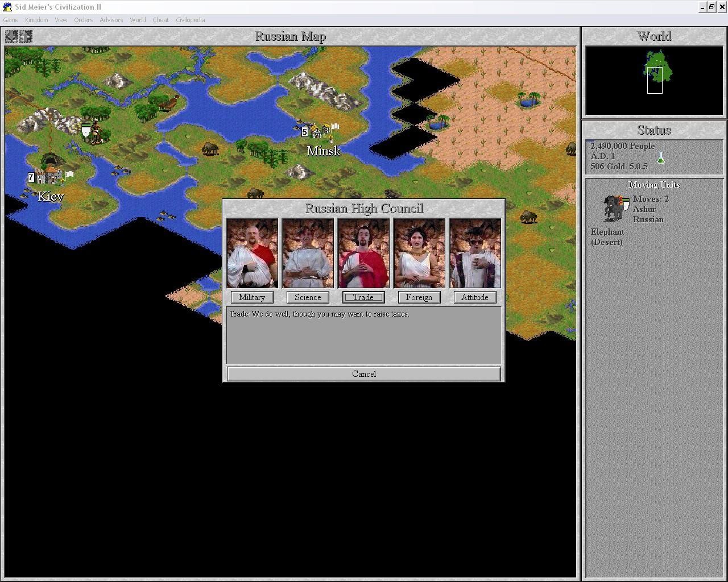Click the buffalo right of the council dialog

point(528,217)
